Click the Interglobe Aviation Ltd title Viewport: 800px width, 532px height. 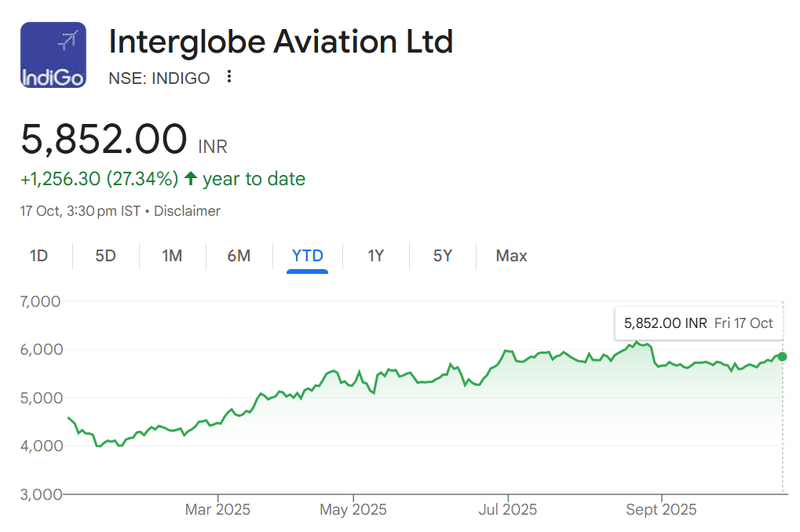click(x=280, y=42)
